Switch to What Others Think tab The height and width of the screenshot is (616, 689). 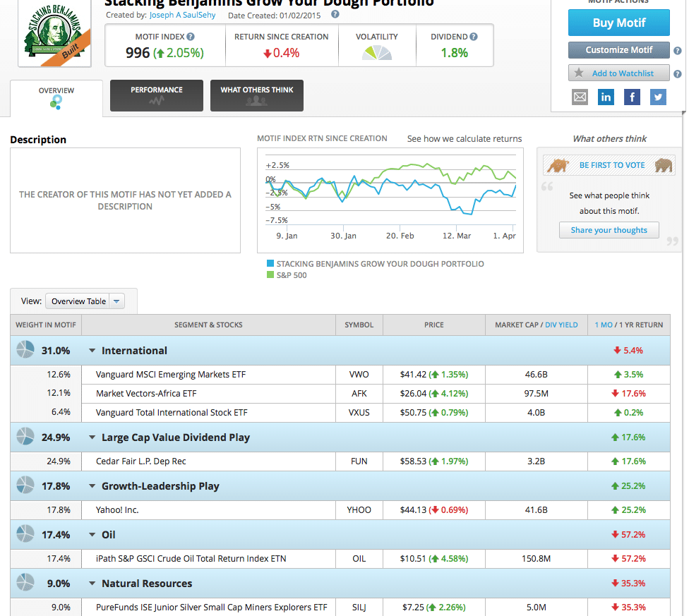[x=257, y=95]
